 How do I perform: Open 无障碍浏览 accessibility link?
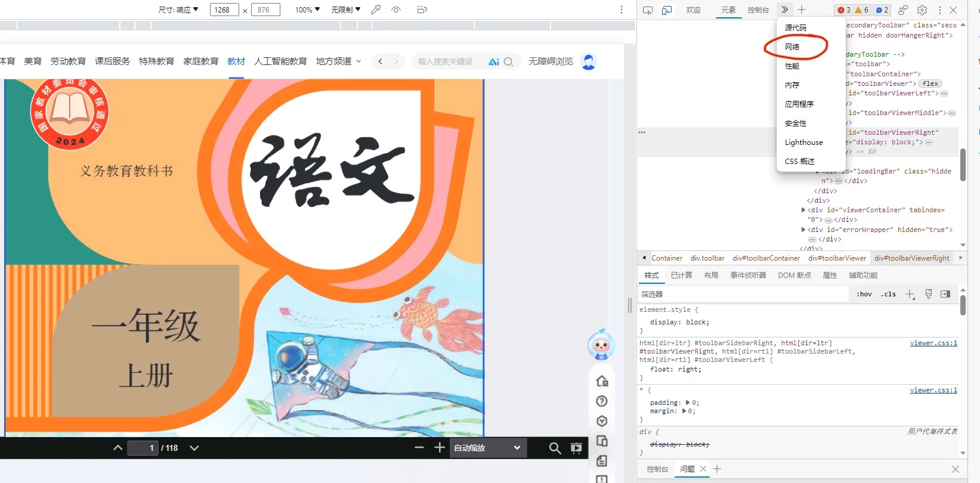(x=551, y=61)
